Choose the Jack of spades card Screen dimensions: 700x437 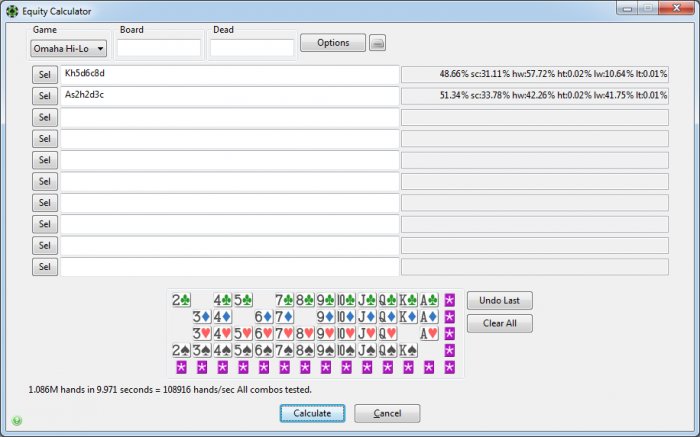click(x=366, y=351)
